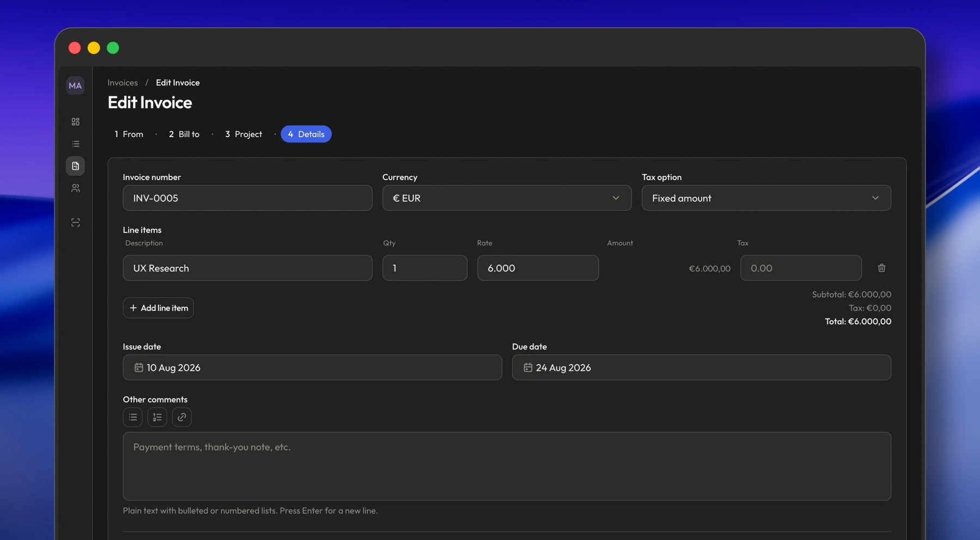Open the Due date picker
This screenshot has height=540, width=980.
[x=701, y=367]
